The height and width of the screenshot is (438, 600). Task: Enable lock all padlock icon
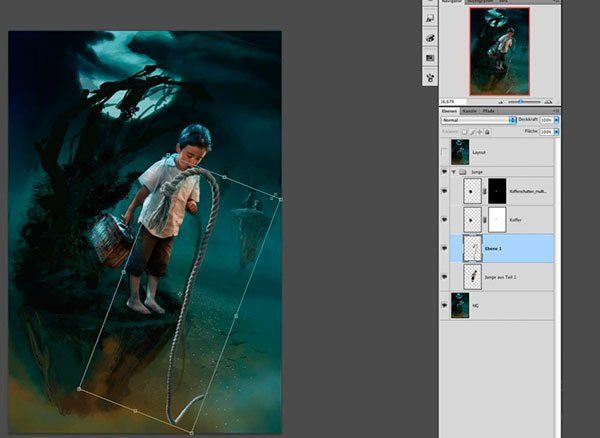click(487, 132)
